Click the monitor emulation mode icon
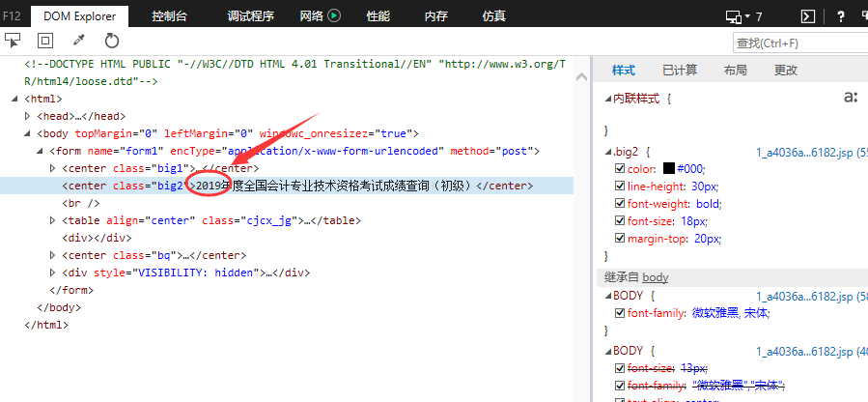Screen dimensions: 868x402 pos(734,17)
